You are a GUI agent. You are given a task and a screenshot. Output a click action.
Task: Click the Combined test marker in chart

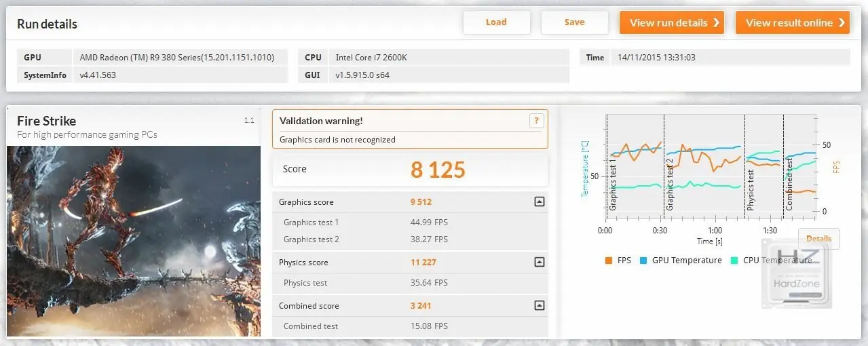pos(789,183)
